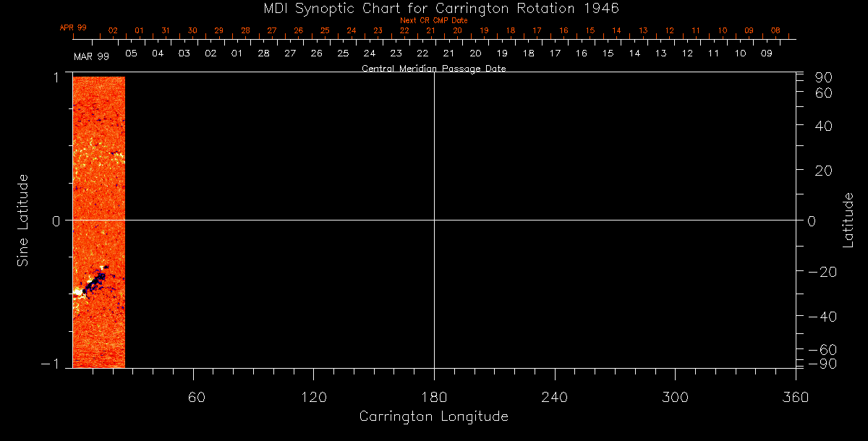
Task: Click the red '08' date marker
Action: click(x=775, y=30)
